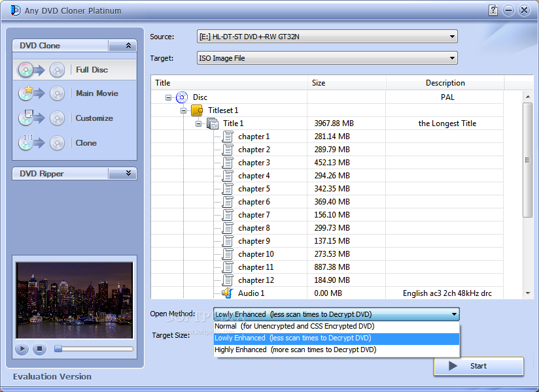Click the Title 1 pages icon
539x392 pixels.
(x=212, y=123)
